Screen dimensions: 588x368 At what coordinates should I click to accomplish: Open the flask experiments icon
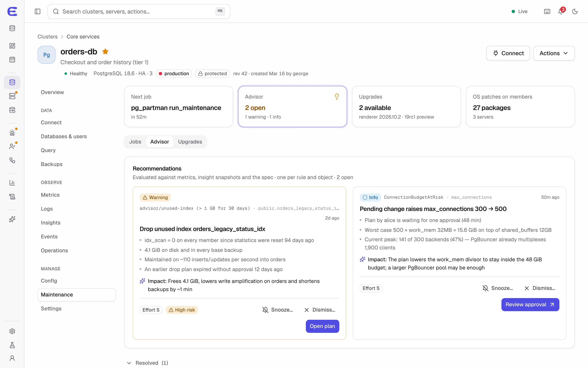[x=12, y=345]
